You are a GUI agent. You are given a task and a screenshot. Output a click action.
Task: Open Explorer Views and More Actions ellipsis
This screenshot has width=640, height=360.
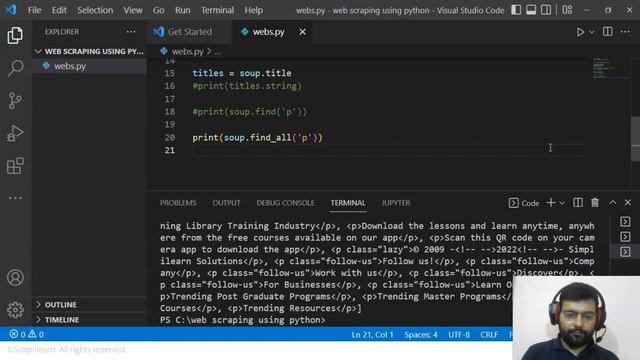pyautogui.click(x=131, y=32)
